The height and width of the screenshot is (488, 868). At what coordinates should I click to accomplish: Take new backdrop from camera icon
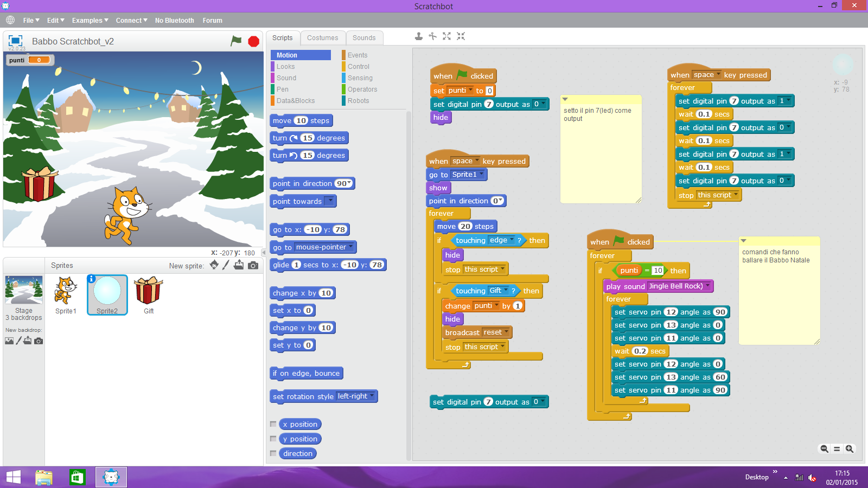point(39,341)
